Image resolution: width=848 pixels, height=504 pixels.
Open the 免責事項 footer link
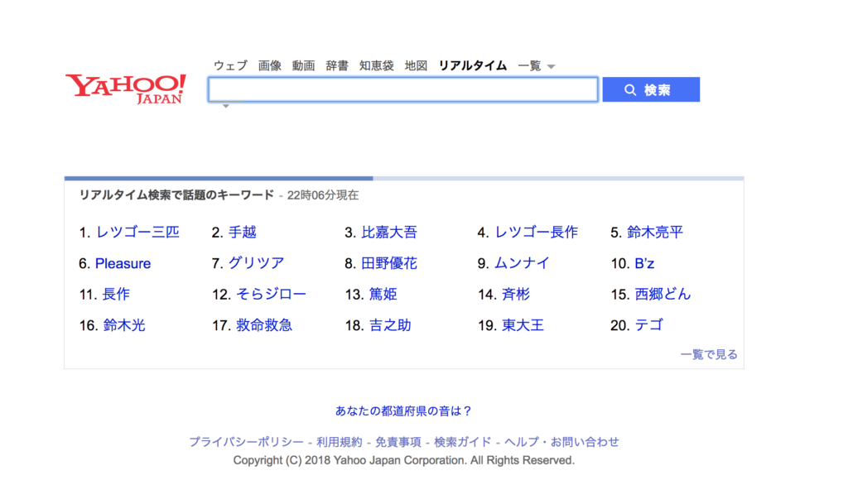398,442
